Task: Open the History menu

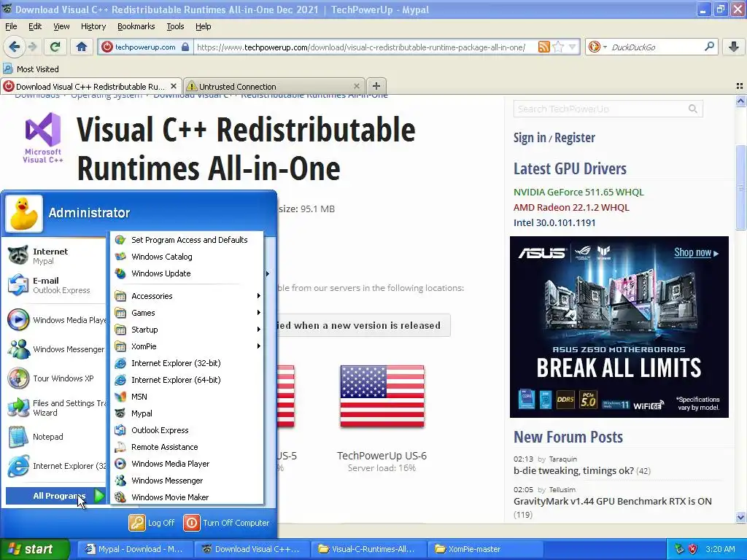Action: 93,26
